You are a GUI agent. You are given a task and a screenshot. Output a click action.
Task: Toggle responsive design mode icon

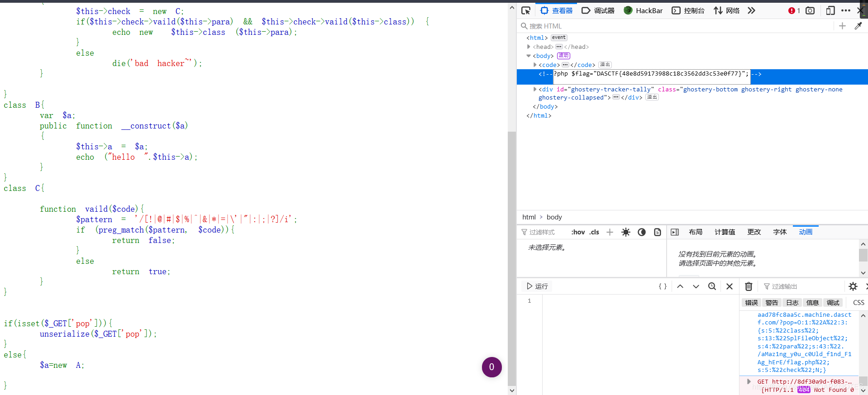830,10
